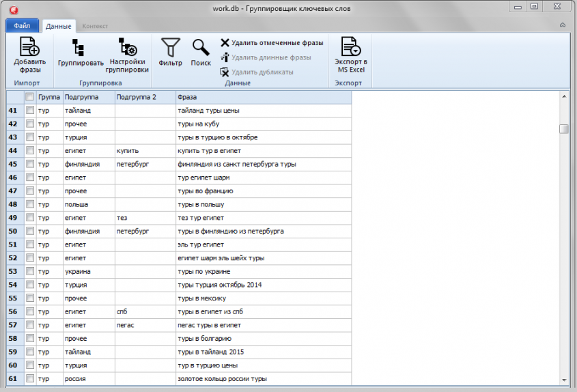Collapse the ribbon using the top-right chevron

(562, 25)
